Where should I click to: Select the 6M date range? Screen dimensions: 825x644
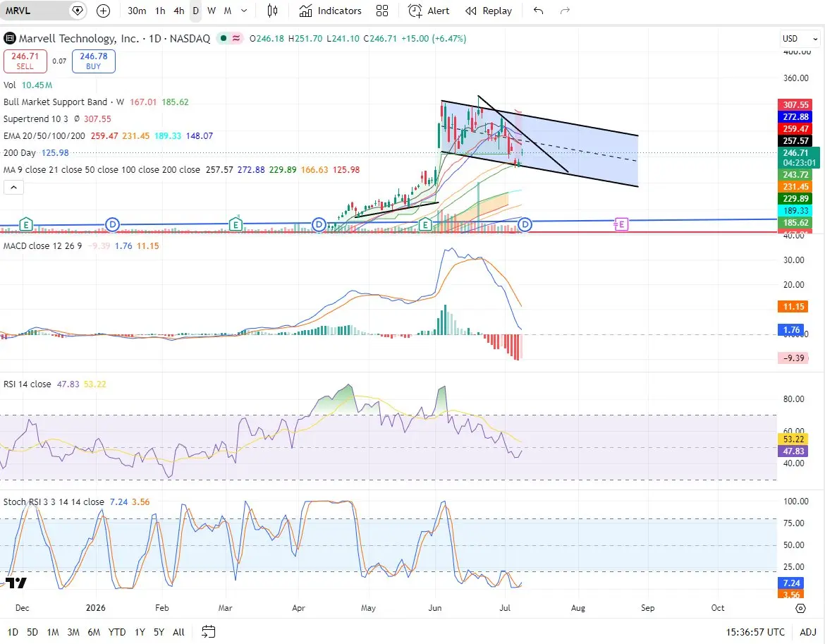[x=94, y=632]
